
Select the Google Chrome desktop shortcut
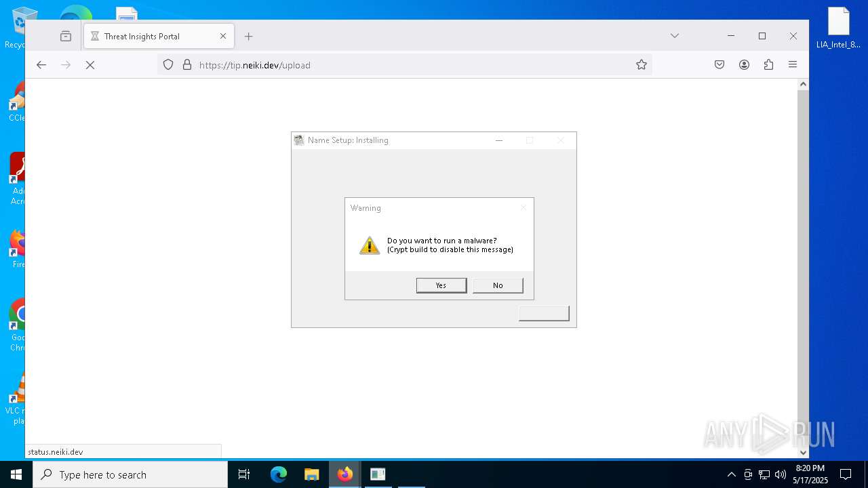[17, 325]
